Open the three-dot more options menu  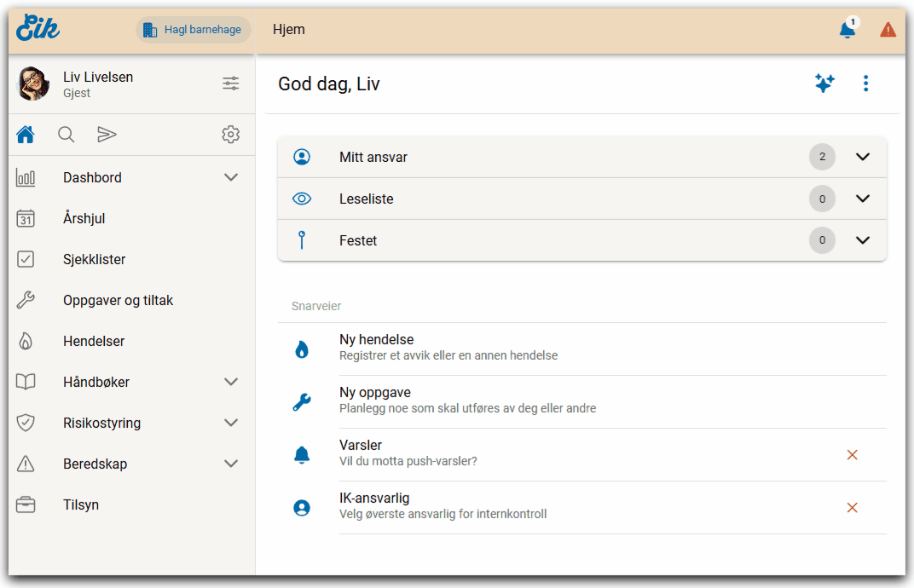coord(865,84)
